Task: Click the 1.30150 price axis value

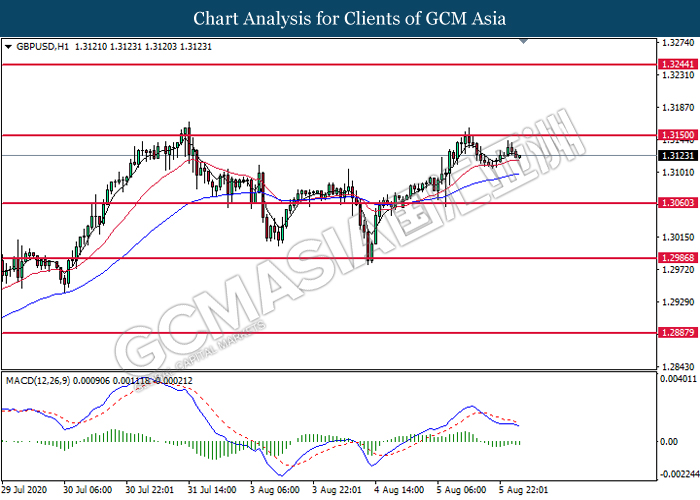Action: coord(678,237)
